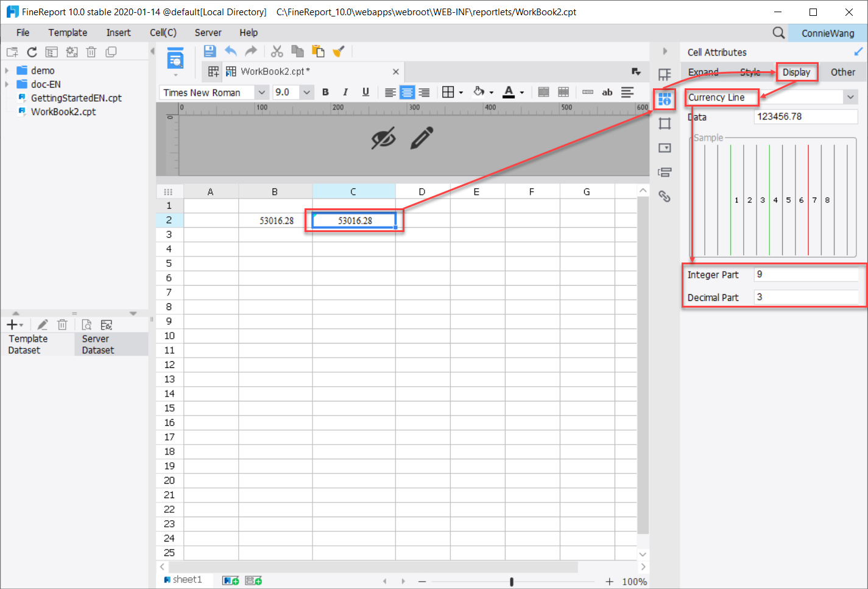Viewport: 868px width, 589px height.
Task: Select the Hyperlink icon in right sidebar
Action: click(x=665, y=196)
